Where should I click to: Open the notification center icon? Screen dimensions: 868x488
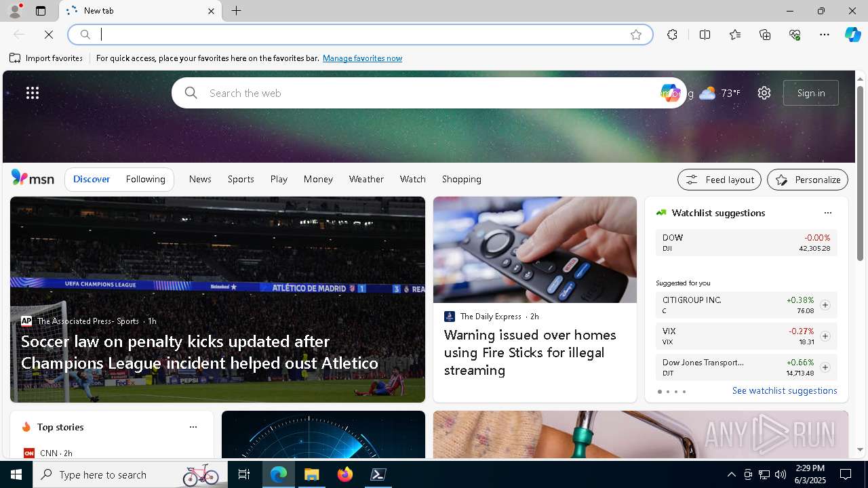(846, 474)
